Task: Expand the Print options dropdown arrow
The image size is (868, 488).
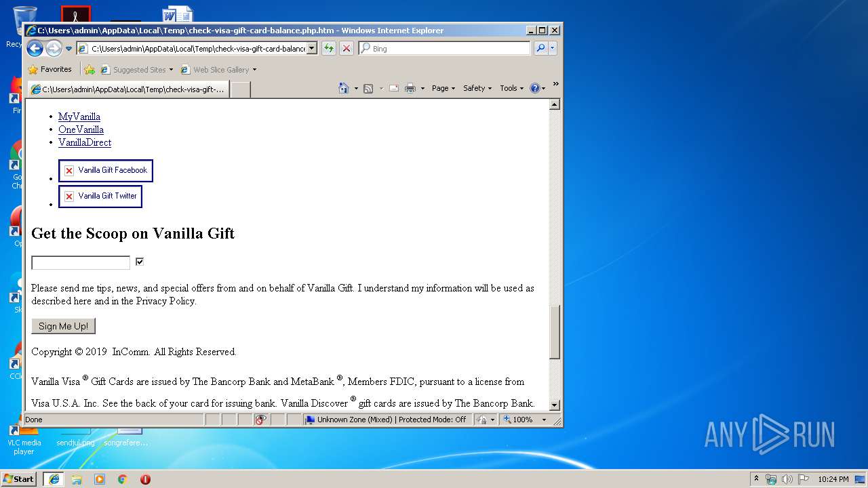Action: [422, 89]
